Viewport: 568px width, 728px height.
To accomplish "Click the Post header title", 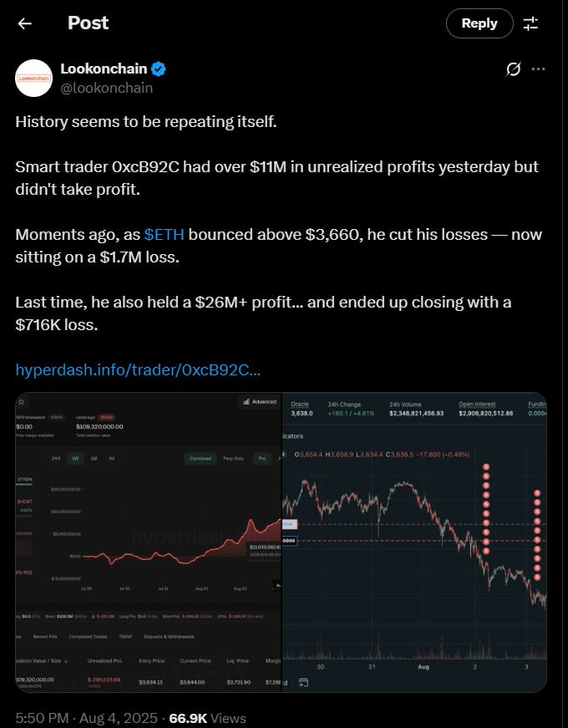I will [x=89, y=23].
